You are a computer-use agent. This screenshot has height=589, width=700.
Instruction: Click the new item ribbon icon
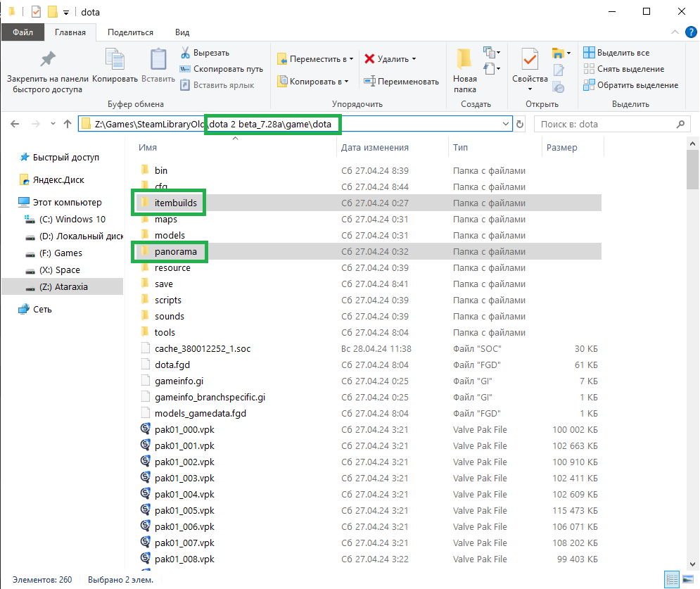click(492, 53)
